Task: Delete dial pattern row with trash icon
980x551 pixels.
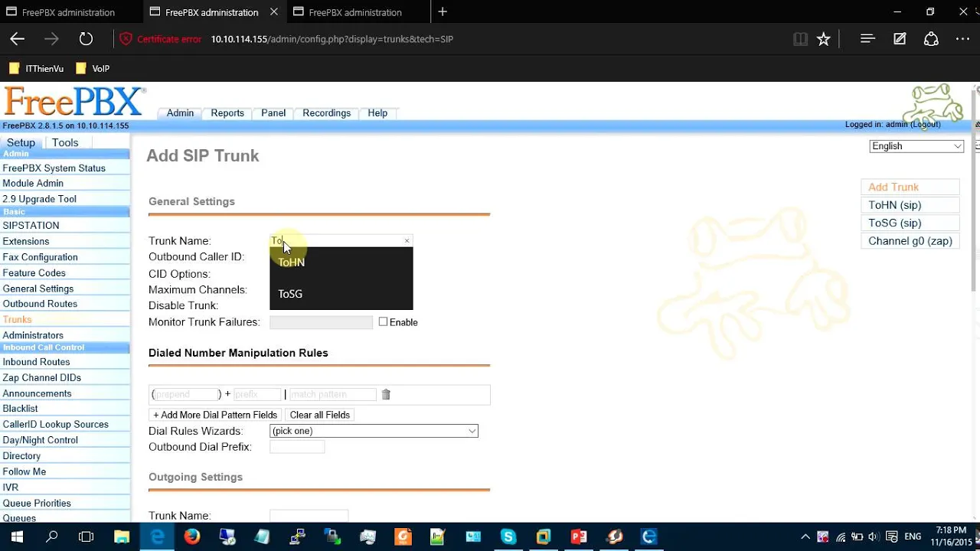Action: point(386,394)
